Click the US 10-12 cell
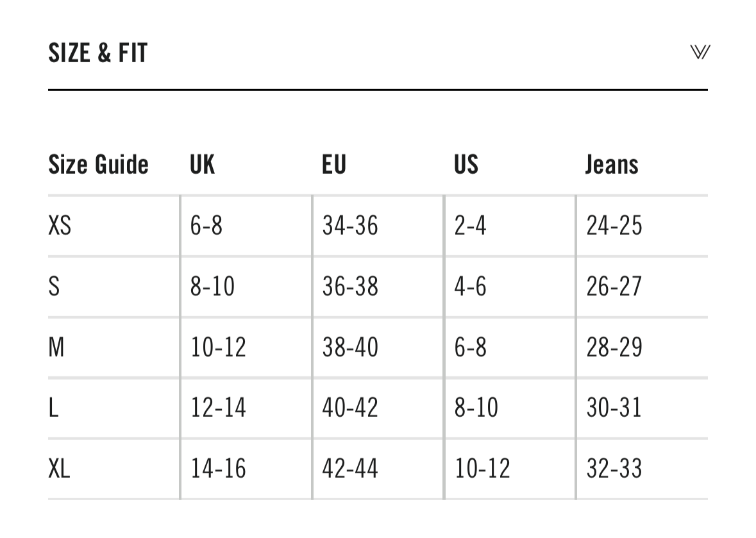This screenshot has width=756, height=538. (482, 469)
